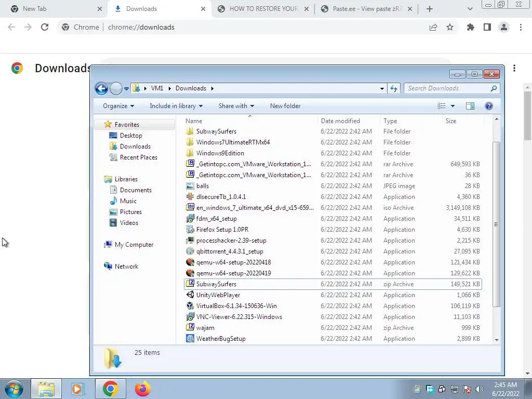Open a new Chrome tab with plus button
This screenshot has height=399, width=532.
[x=430, y=9]
